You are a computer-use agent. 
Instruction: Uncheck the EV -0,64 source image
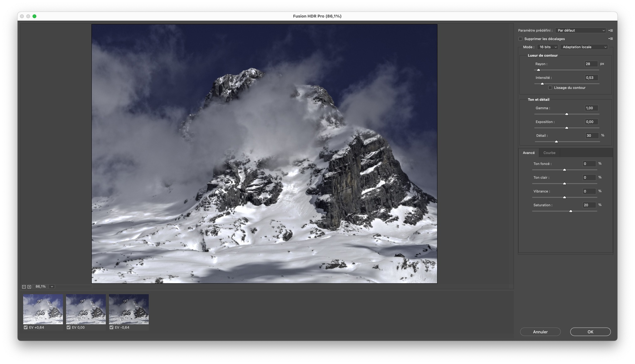[111, 327]
